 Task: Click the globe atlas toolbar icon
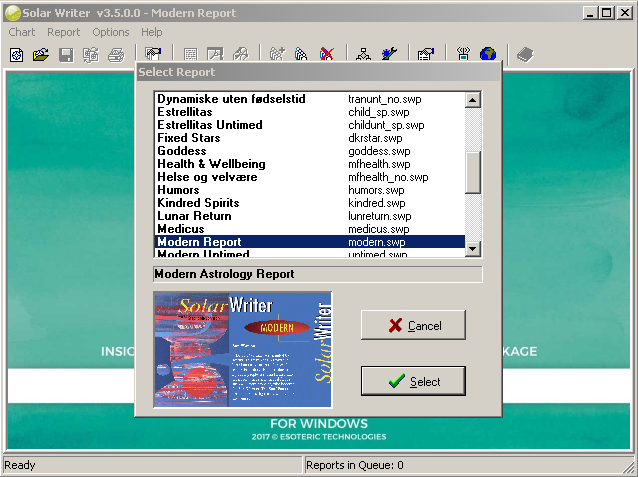pos(488,54)
